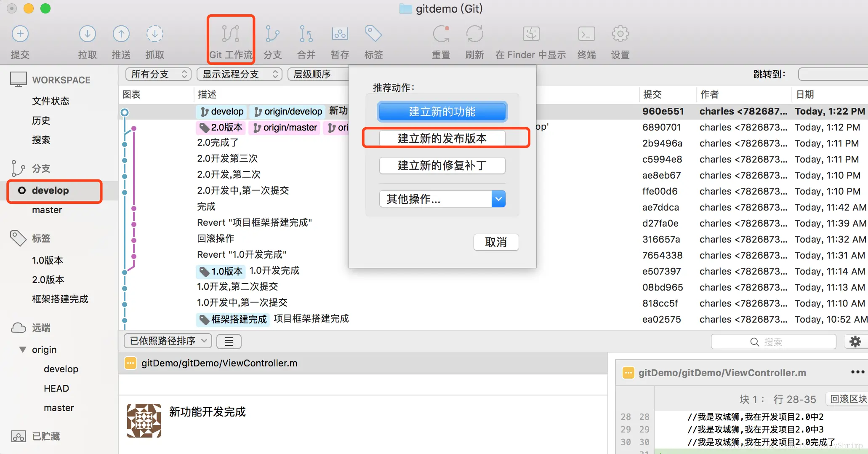Select commit 1.0开发,第二次提交
Viewport: 868px width, 454px height.
(237, 286)
